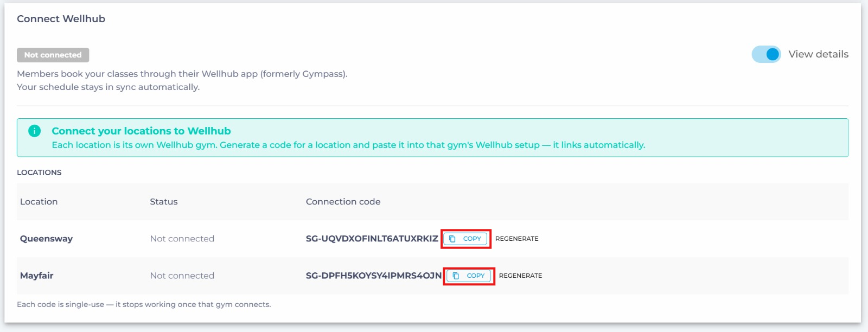Select the SG-DPFH5KOYSY4IPMRS4OJN code text

(374, 276)
